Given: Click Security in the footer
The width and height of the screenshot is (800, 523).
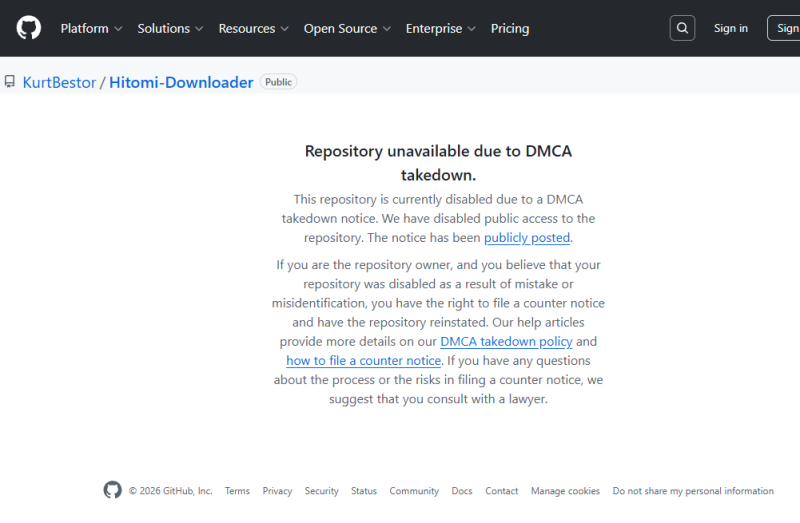Looking at the screenshot, I should [x=321, y=491].
